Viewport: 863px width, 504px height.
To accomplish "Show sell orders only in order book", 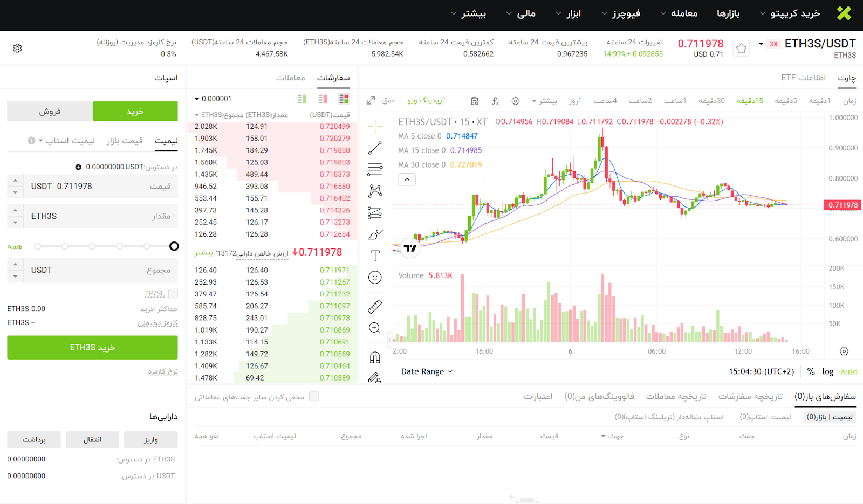I will (x=323, y=99).
